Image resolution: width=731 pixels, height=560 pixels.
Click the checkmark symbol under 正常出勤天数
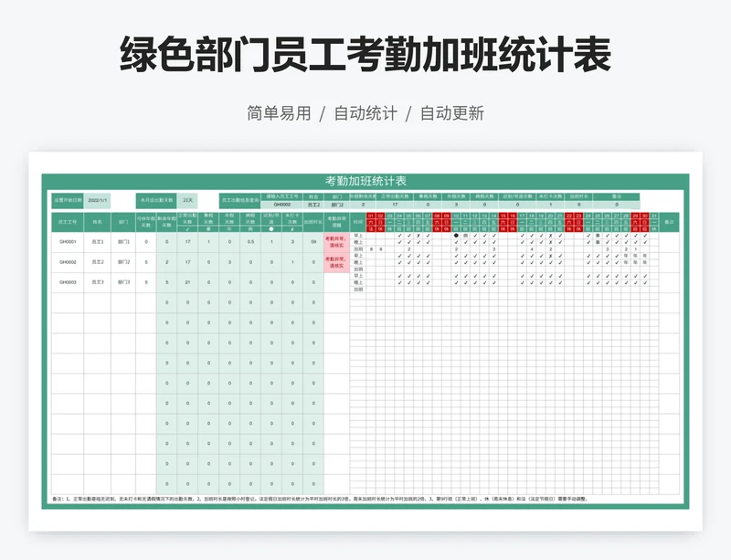(187, 229)
